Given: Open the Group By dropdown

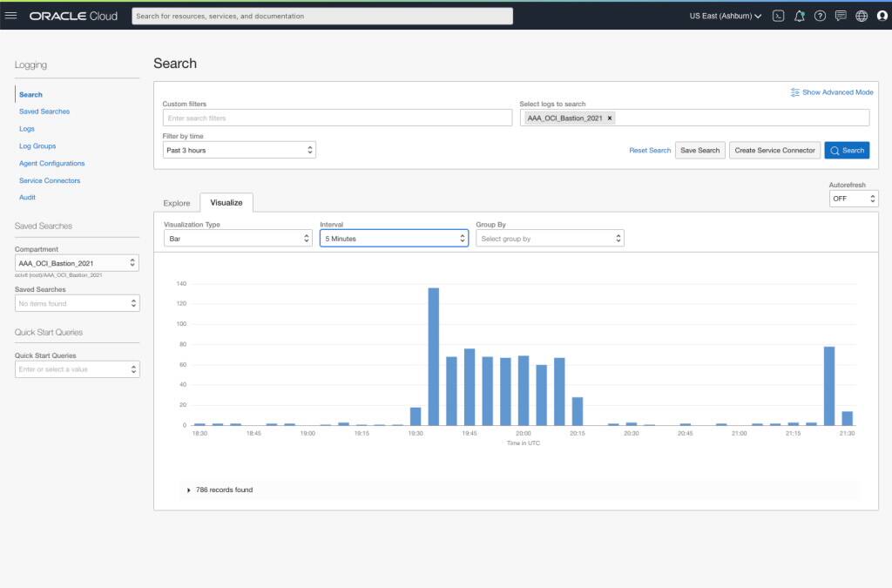Looking at the screenshot, I should click(550, 238).
